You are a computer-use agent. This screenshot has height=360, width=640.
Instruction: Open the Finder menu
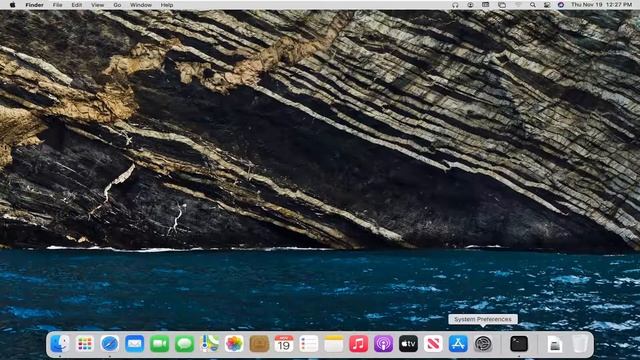tap(34, 5)
